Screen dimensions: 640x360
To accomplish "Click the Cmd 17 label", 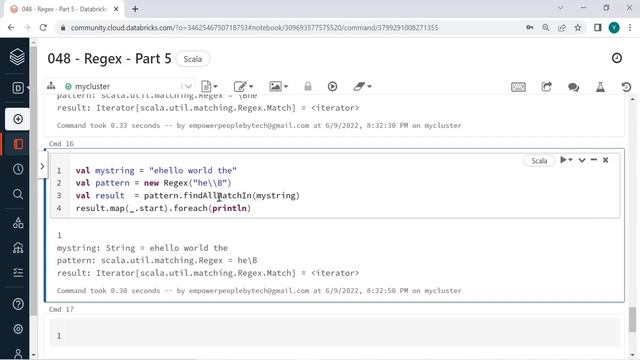I will 61,309.
